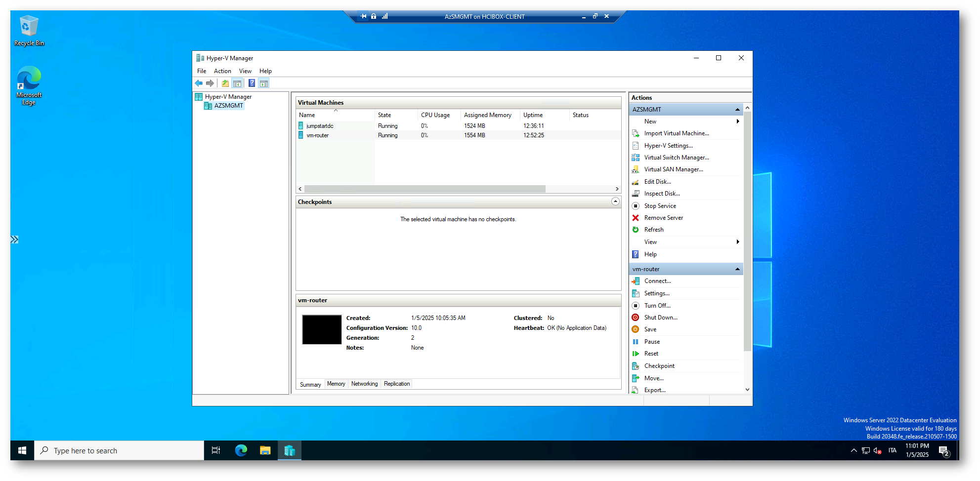Viewport: 980px width, 481px height.
Task: Click the Virtual Machines horizontal scrollbar
Action: [x=425, y=189]
